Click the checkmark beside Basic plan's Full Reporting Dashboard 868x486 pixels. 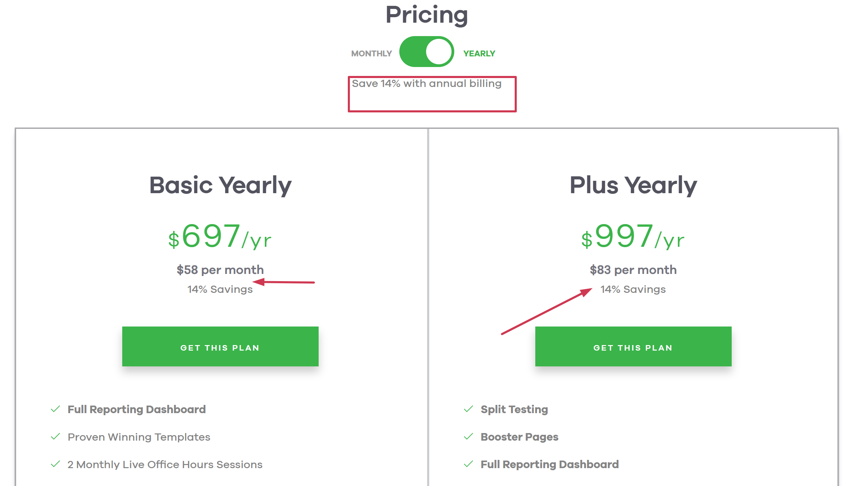(x=56, y=409)
